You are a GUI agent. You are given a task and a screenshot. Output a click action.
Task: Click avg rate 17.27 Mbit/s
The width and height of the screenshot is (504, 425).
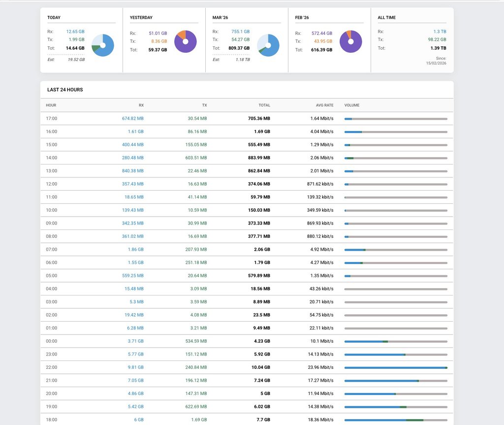tap(320, 380)
